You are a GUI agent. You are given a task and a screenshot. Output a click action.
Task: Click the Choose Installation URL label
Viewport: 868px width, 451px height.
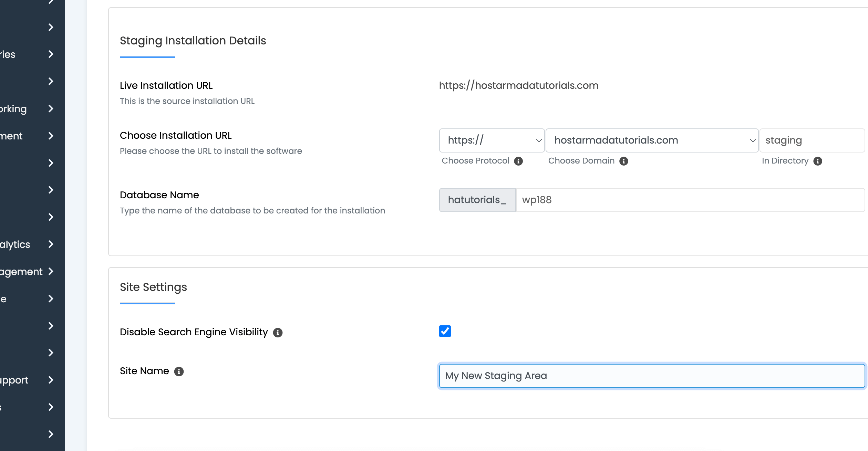click(176, 135)
